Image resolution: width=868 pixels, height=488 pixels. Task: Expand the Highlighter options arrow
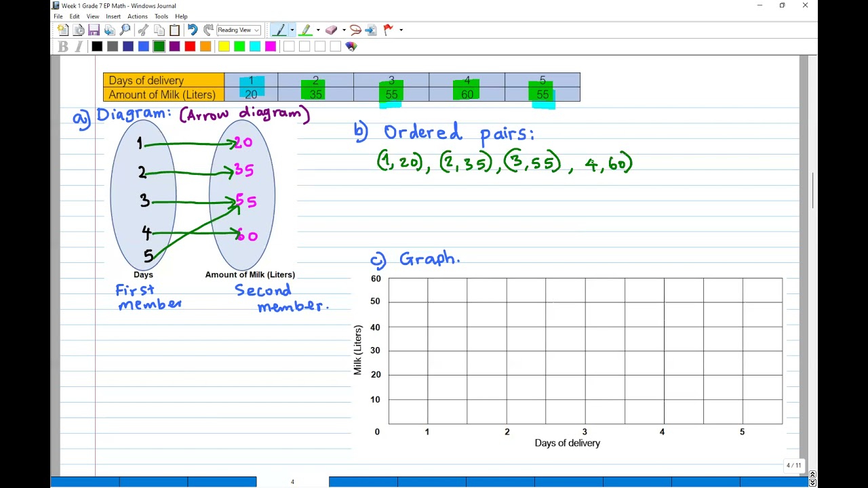318,30
